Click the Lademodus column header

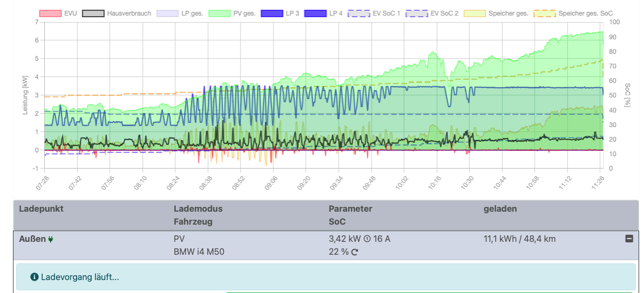click(x=197, y=208)
